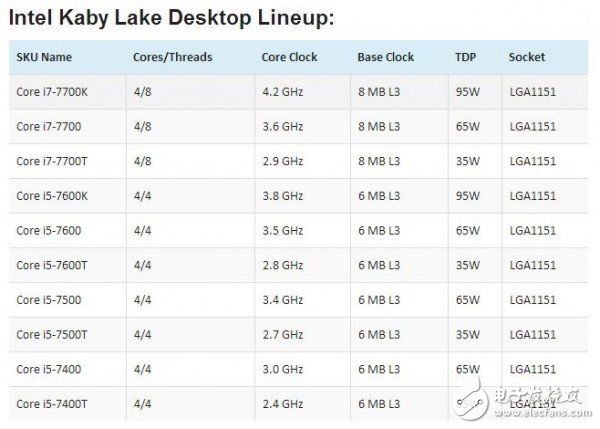This screenshot has height=429, width=600.
Task: Select the Core i7-7700T SKU cell
Action: point(52,161)
